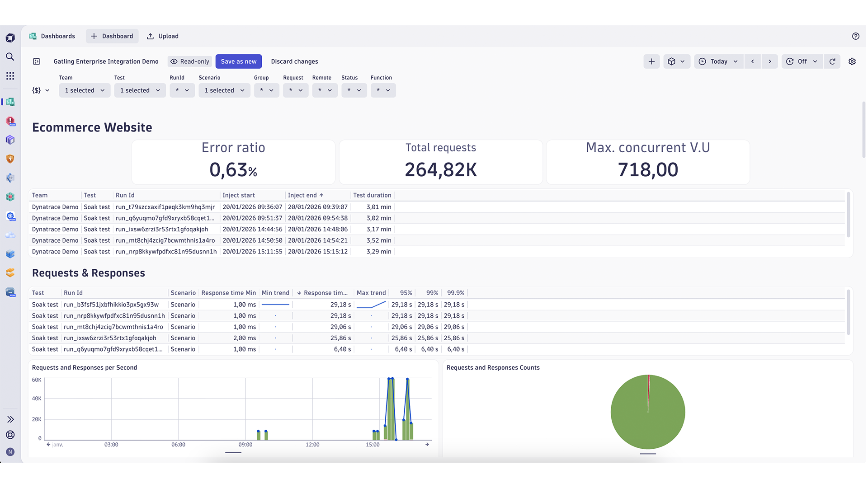Click the help question mark icon

click(855, 36)
